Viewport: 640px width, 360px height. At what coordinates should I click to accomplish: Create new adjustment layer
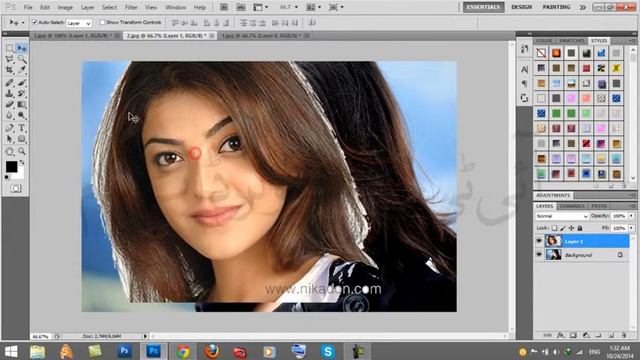pyautogui.click(x=586, y=335)
